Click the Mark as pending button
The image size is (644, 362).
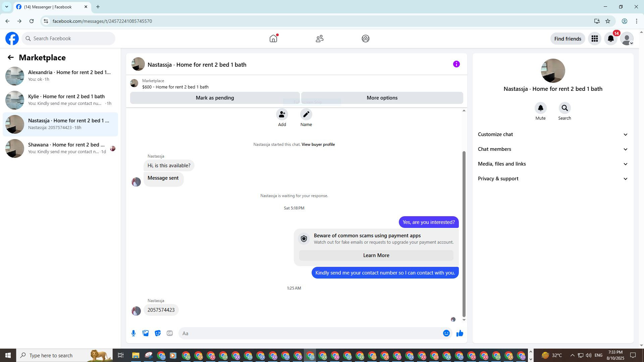point(215,98)
